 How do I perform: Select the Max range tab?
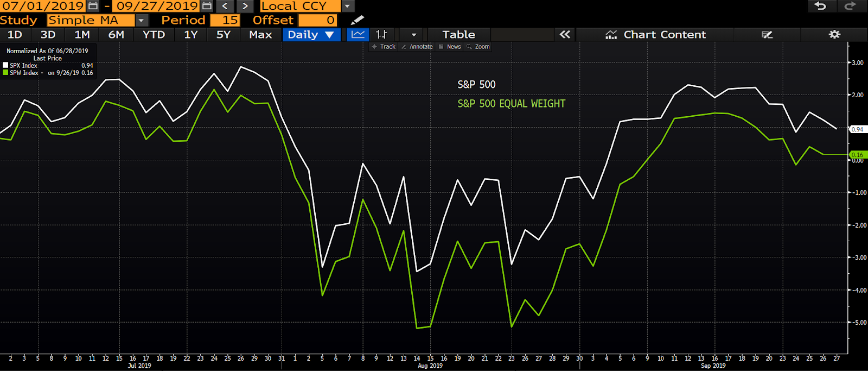[x=260, y=34]
